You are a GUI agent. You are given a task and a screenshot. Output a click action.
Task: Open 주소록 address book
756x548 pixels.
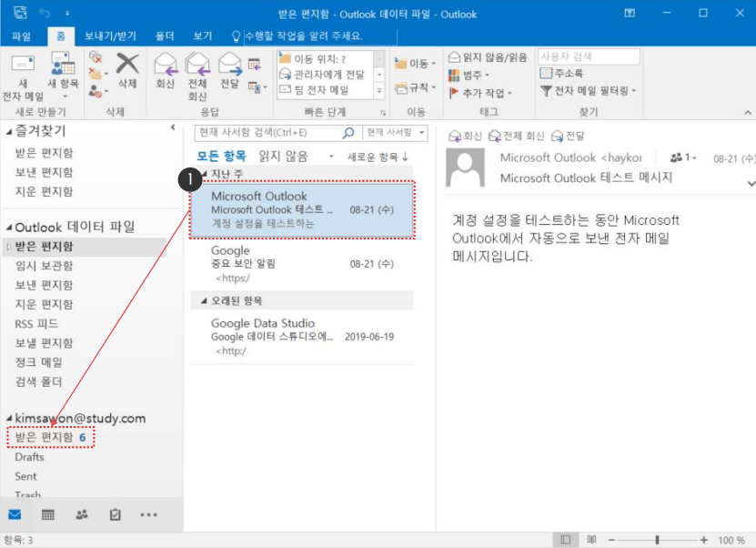[x=561, y=74]
